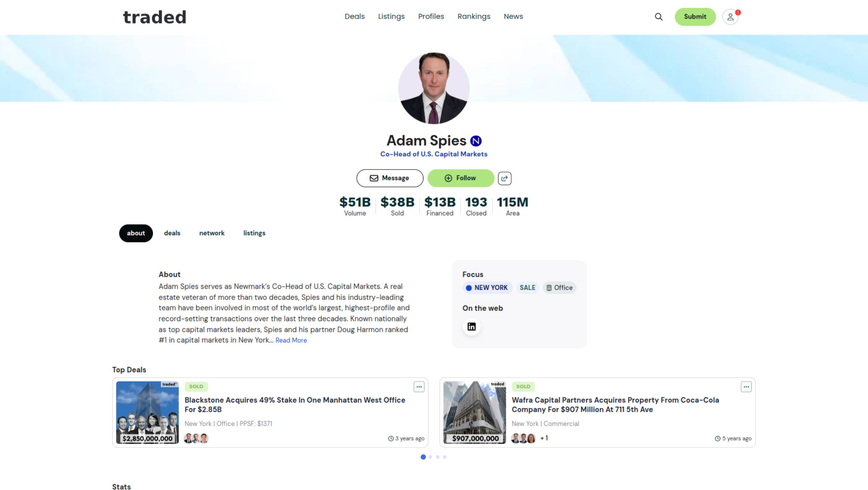Viewport: 868px width, 490px height.
Task: Open the Deals nav menu
Action: click(x=354, y=16)
